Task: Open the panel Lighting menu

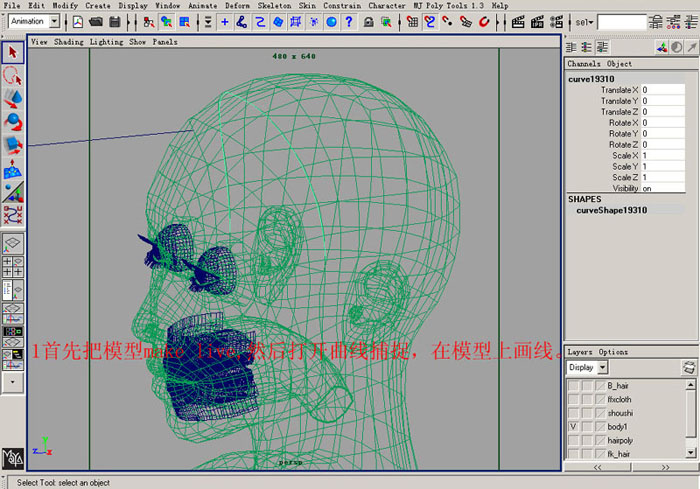Action: (x=106, y=42)
